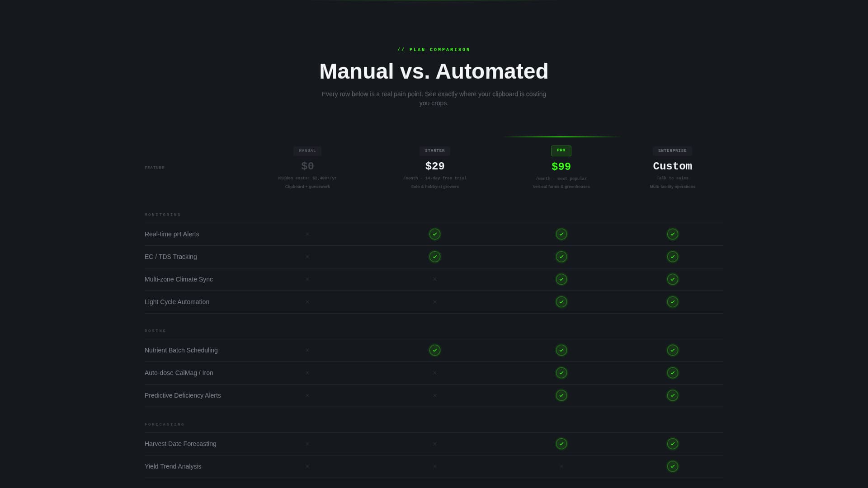Screen dimensions: 868x488
Task: Click Starter cross for Auto-dose CalMag / Iron
Action: (434, 373)
